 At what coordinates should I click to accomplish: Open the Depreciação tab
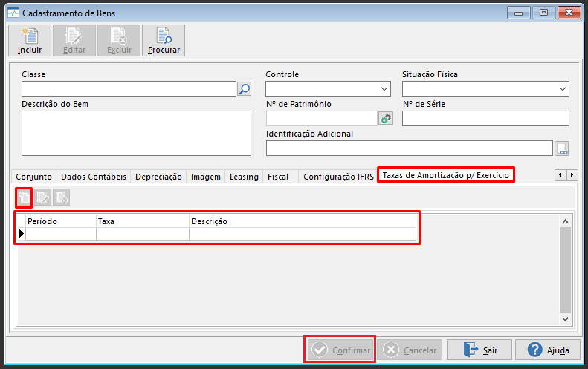pyautogui.click(x=158, y=177)
